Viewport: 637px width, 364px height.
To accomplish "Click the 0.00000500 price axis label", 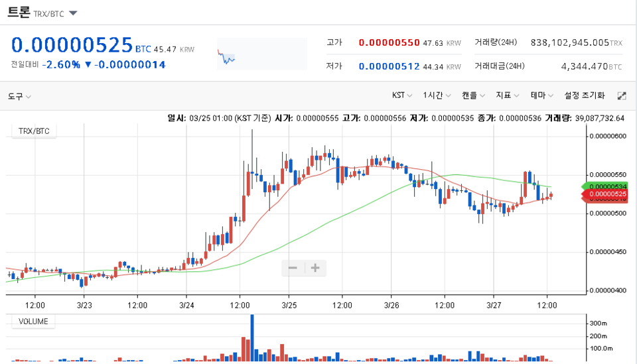I will coord(608,213).
